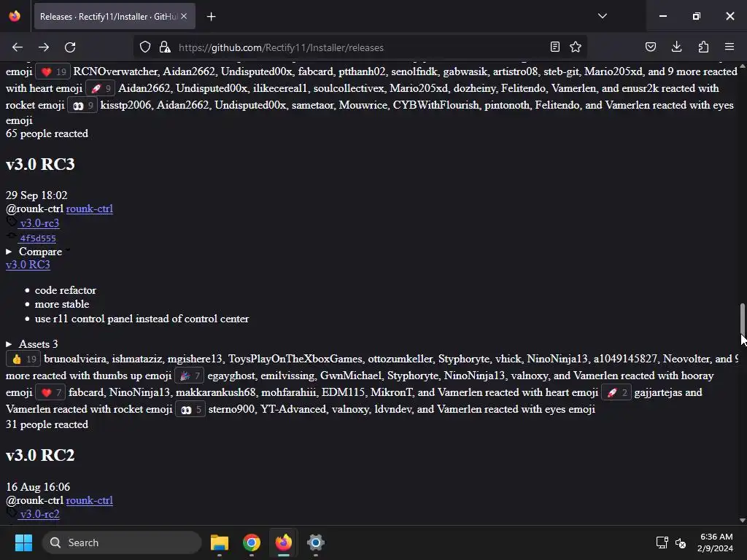Open rounk-ctrl link under v3.0 RC3
The height and width of the screenshot is (560, 747).
coord(90,209)
